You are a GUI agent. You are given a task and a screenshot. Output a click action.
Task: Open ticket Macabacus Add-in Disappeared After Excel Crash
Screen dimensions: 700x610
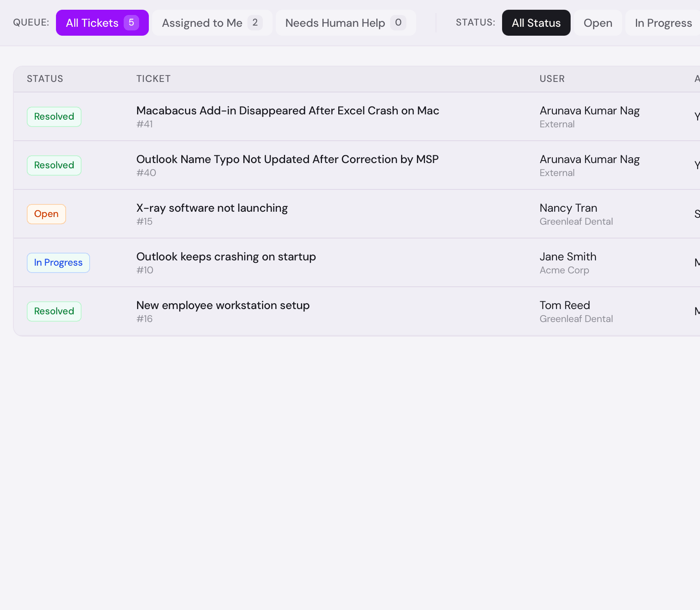click(288, 110)
